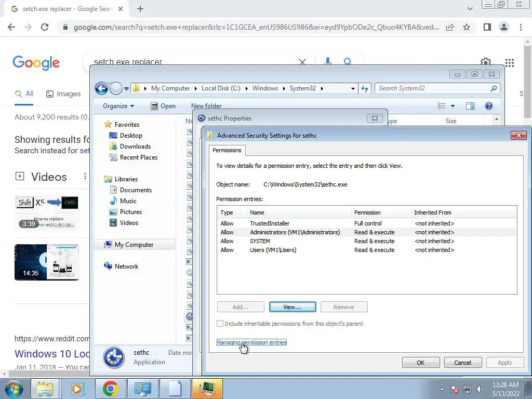This screenshot has width=532, height=399.
Task: Expand Local Disk (C:) breadcrumb arrow
Action: click(246, 88)
